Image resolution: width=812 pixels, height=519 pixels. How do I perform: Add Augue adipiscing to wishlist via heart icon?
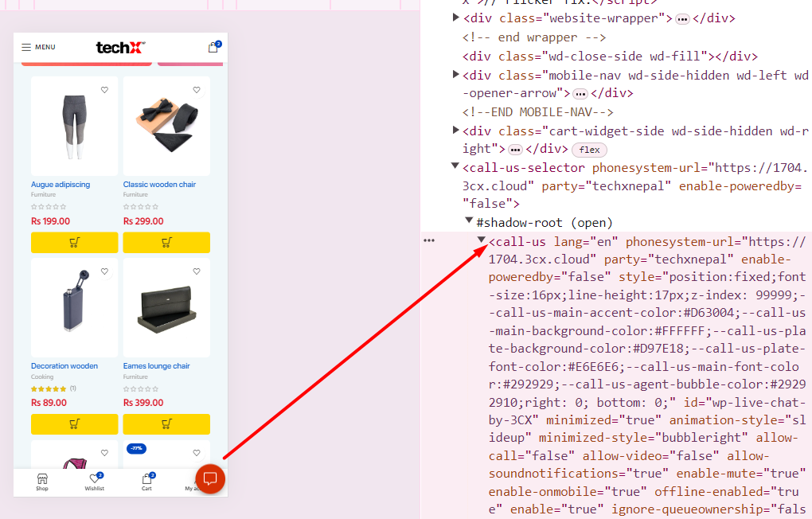pyautogui.click(x=104, y=90)
